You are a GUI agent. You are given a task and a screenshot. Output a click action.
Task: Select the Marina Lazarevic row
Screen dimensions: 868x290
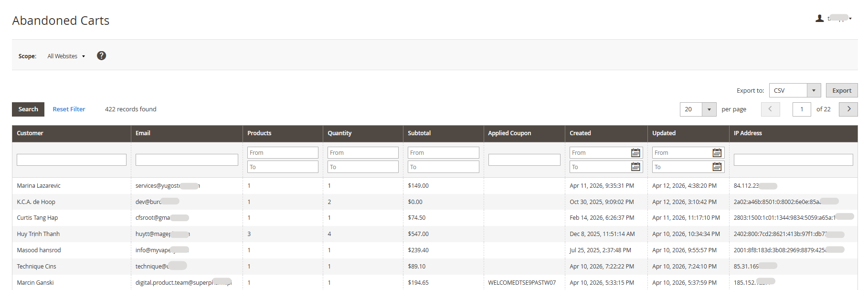(x=434, y=186)
